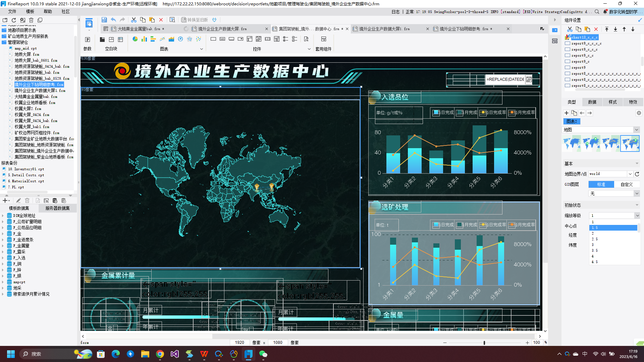
Task: Select the fourth map type thumbnail
Action: 630,143
